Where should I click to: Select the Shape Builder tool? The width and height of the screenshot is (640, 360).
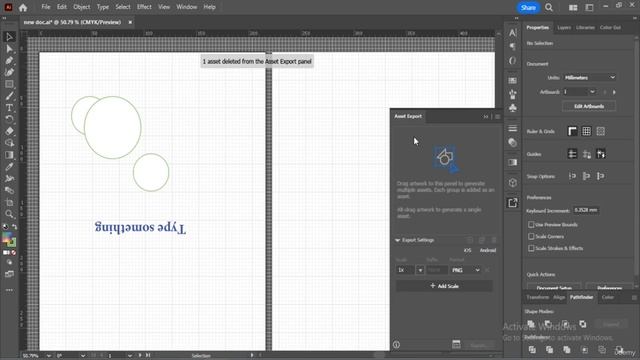pos(9,143)
